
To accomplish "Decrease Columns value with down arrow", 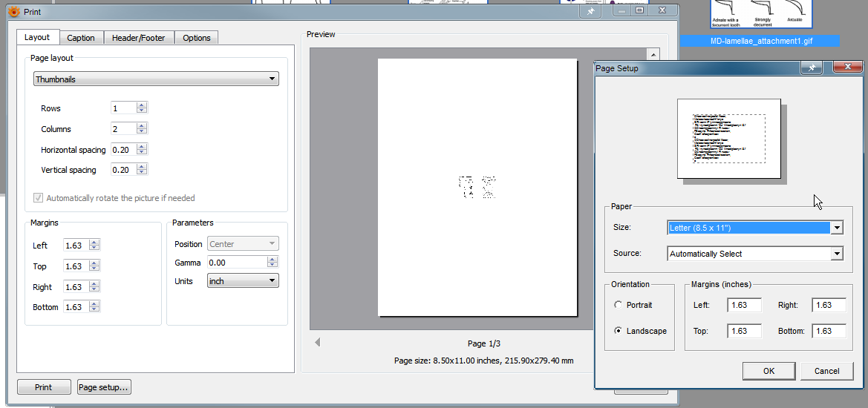I will coord(142,131).
